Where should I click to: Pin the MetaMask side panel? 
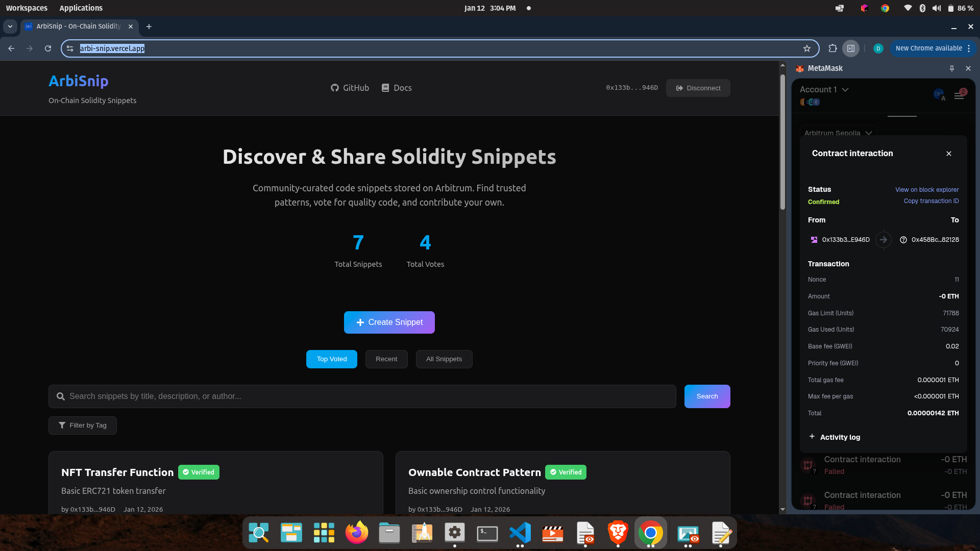coord(952,68)
